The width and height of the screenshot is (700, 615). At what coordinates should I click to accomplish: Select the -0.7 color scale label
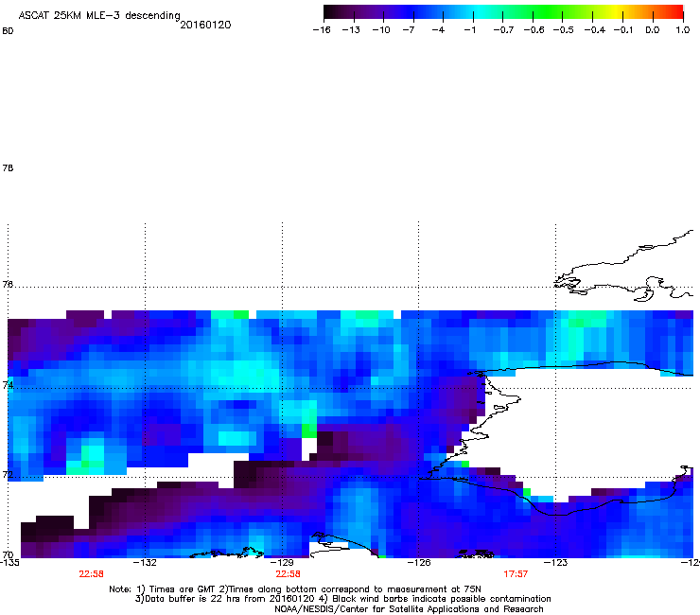pos(503,30)
